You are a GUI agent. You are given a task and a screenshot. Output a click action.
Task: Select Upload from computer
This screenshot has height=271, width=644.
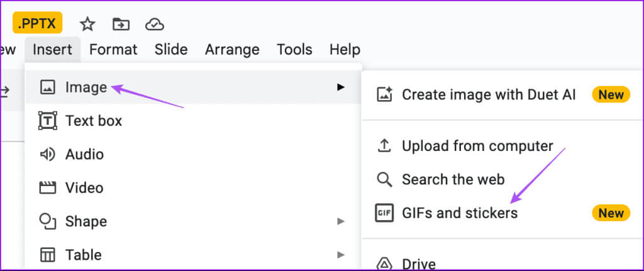(477, 147)
